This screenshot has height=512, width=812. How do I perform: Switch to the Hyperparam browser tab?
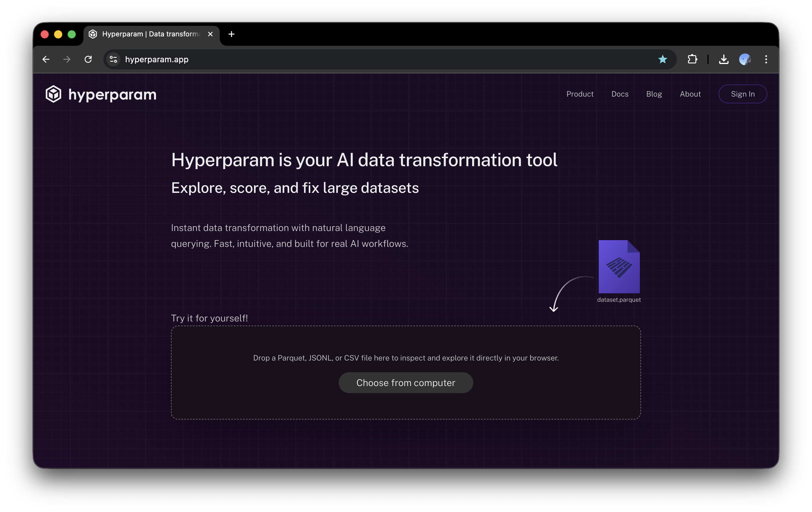pyautogui.click(x=148, y=34)
